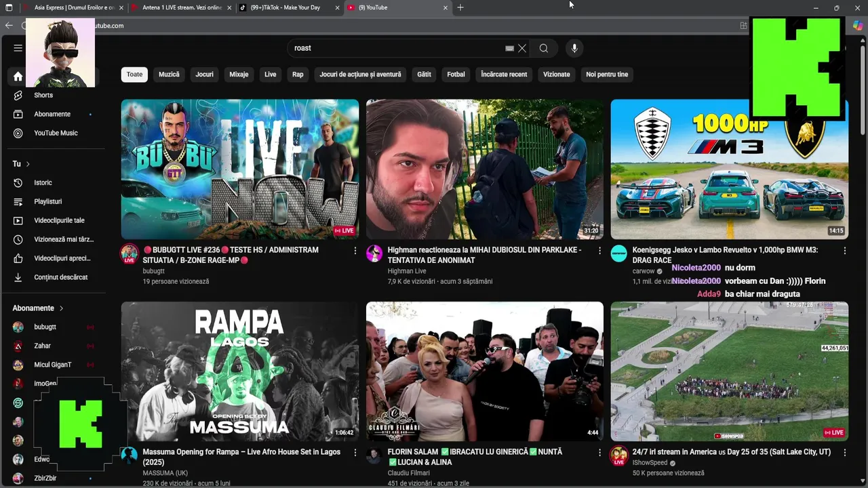
Task: Open more options for FLORIN SALAM video
Action: (x=599, y=453)
